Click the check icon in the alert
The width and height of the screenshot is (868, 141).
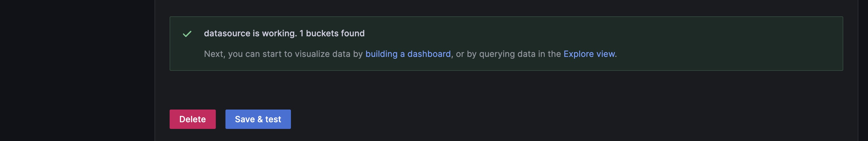pos(187,34)
